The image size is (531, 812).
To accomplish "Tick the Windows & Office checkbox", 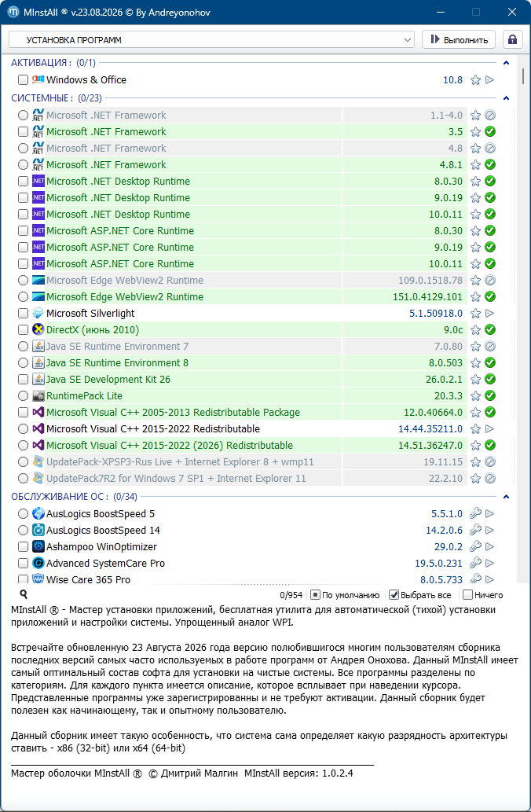I will [x=23, y=79].
